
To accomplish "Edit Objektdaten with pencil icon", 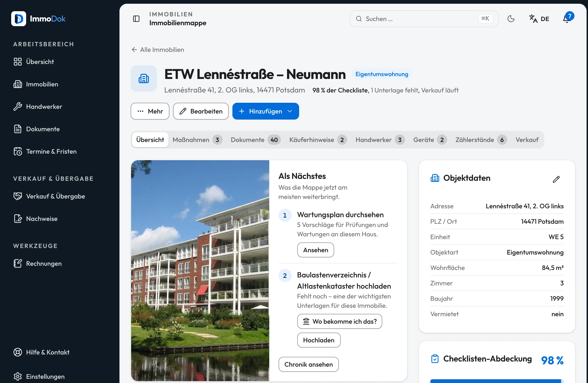I will coord(556,179).
